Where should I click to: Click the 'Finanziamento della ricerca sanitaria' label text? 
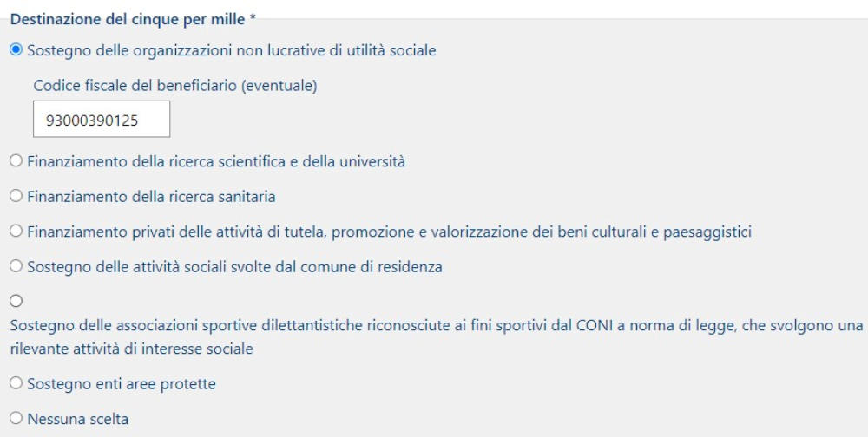[x=151, y=197]
